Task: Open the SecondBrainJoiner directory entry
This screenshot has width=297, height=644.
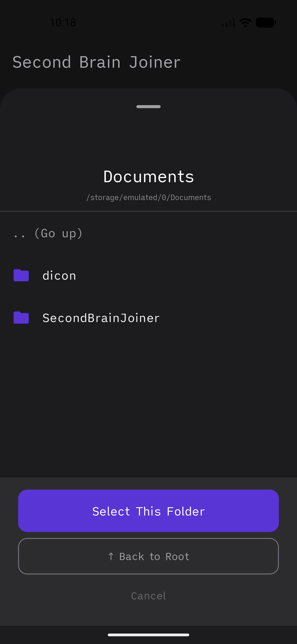Action: (101, 318)
